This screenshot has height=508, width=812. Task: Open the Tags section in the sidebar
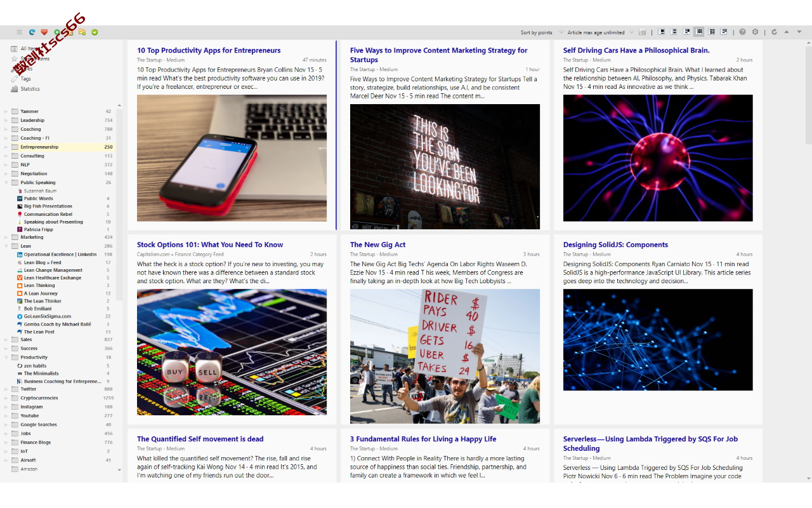pos(25,79)
